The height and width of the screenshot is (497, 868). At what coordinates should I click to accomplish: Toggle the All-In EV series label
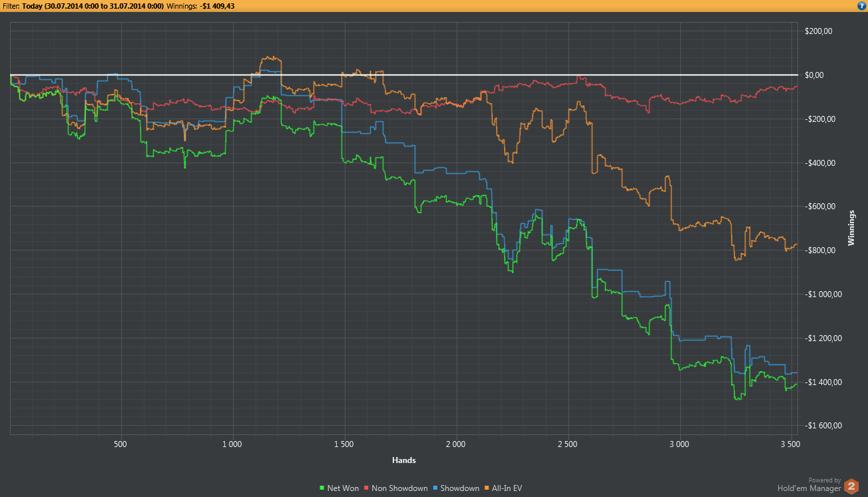(x=507, y=488)
